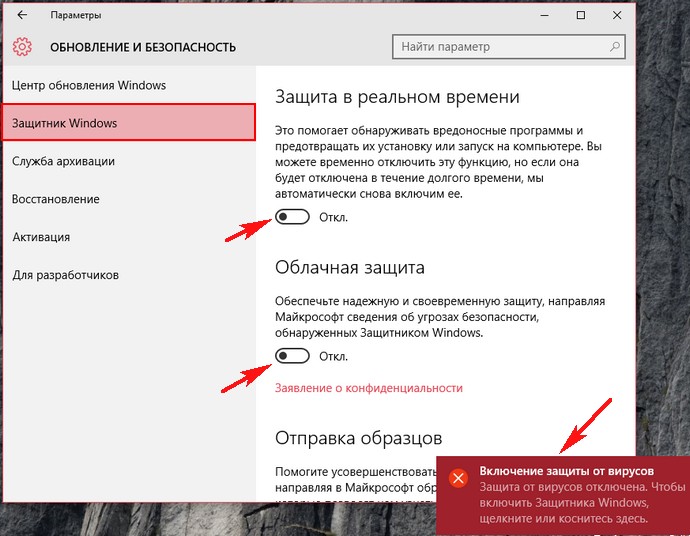Click the back arrow in the title bar

(22, 15)
